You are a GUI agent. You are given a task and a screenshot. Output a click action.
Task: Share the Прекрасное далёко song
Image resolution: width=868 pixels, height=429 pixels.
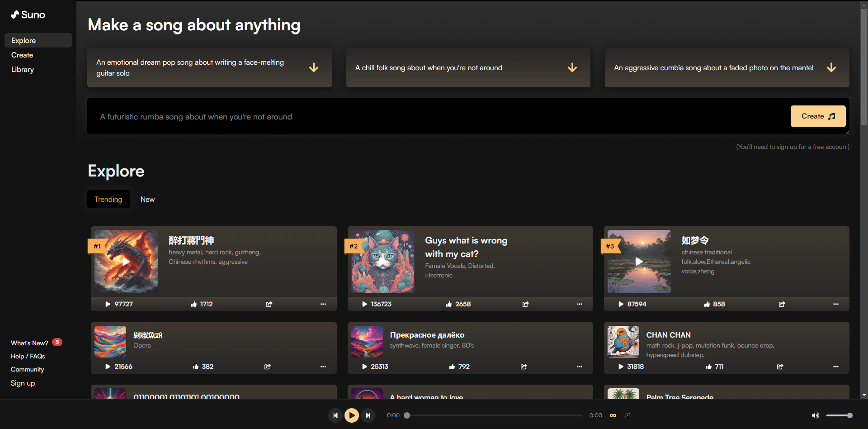click(x=524, y=367)
